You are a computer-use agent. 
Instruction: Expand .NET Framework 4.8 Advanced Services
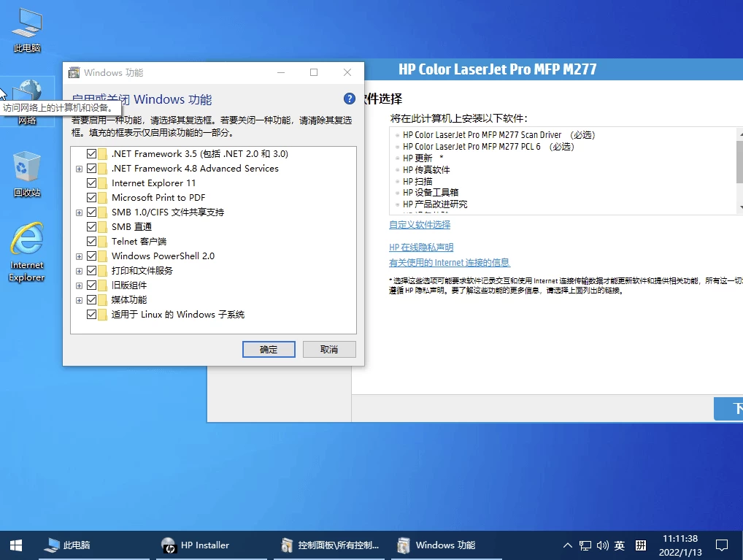79,169
